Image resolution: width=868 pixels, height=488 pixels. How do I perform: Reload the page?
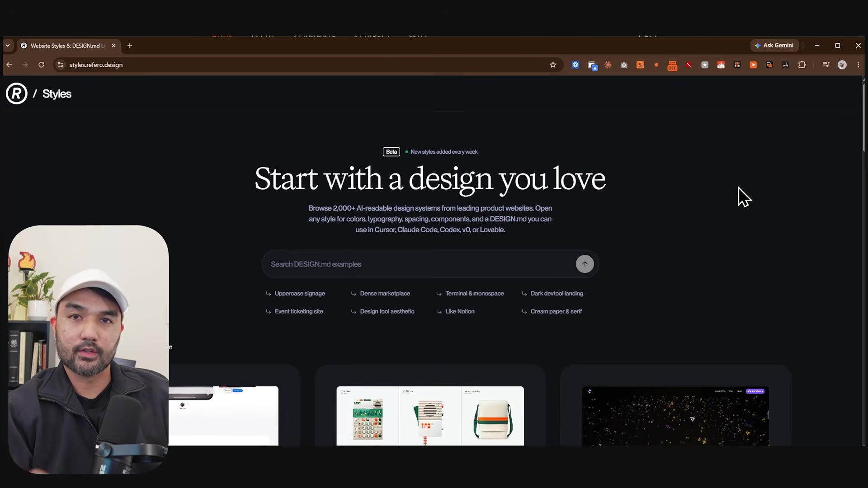click(41, 65)
